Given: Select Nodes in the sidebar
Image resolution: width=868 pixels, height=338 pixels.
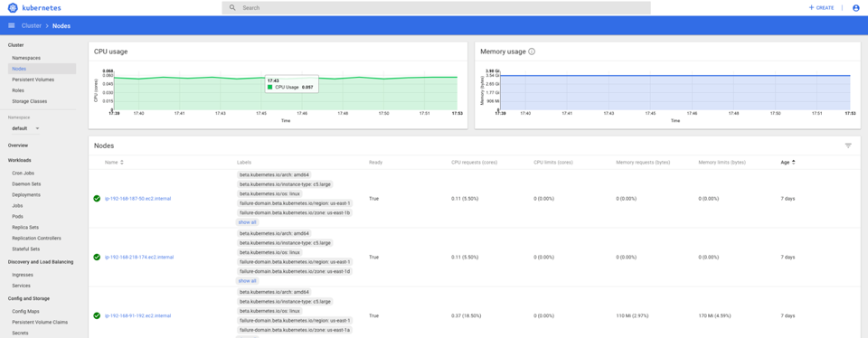Looking at the screenshot, I should click(x=42, y=69).
